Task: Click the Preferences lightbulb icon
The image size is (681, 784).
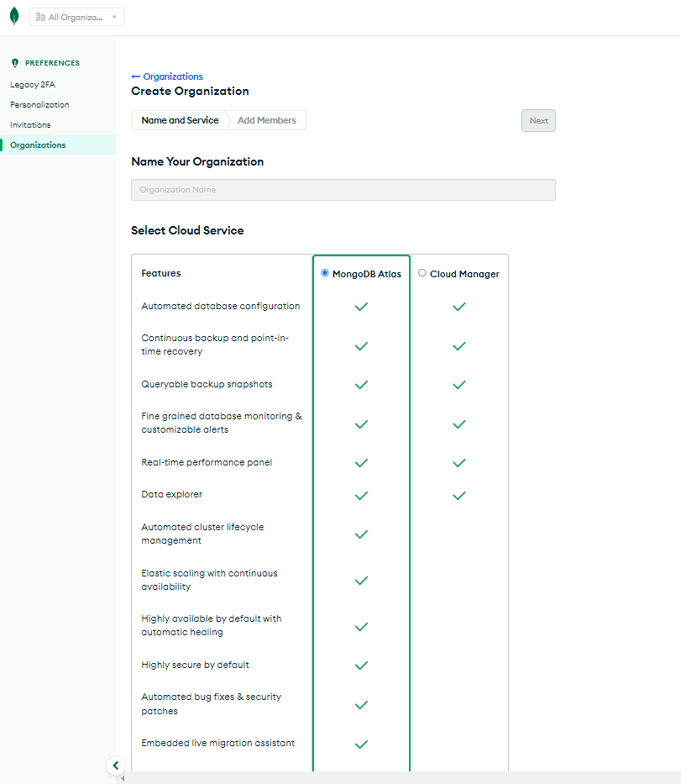Action: (15, 63)
